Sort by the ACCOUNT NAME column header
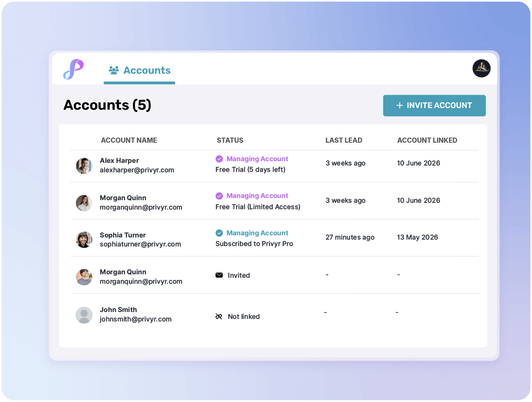 [129, 140]
